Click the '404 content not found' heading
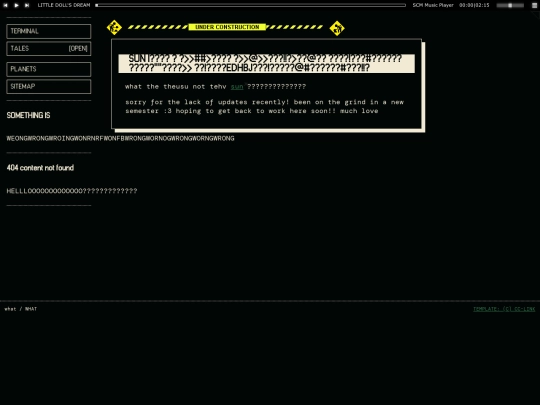This screenshot has height=405, width=540. tap(40, 168)
